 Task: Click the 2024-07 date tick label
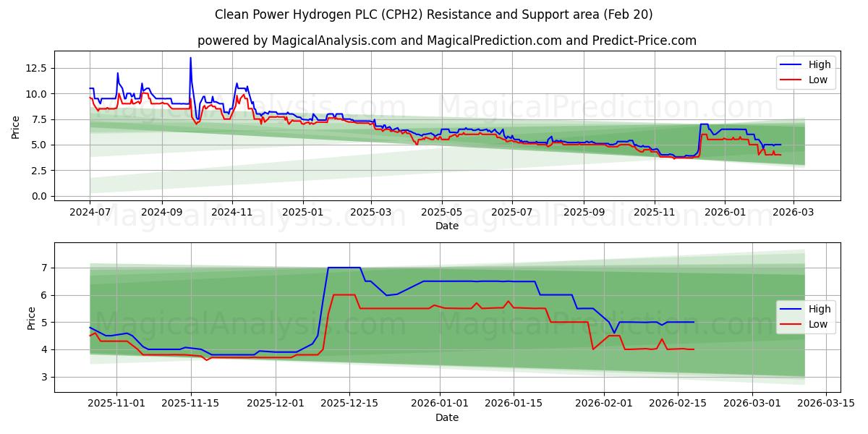pos(90,213)
